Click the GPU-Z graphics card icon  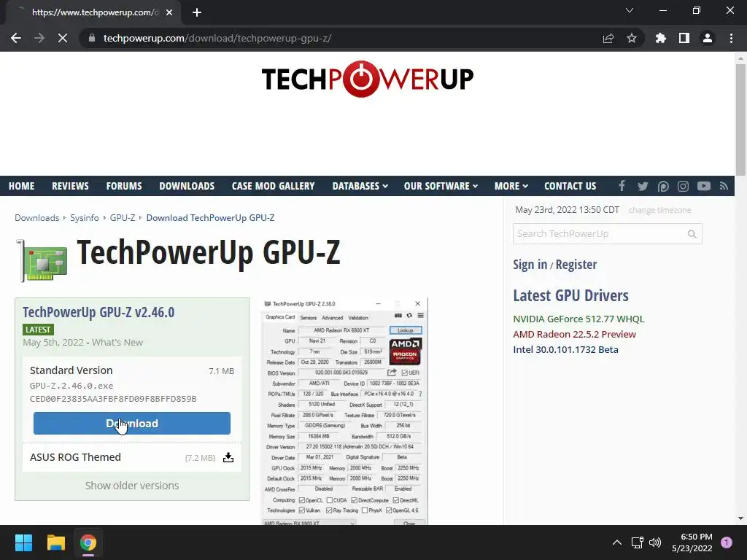click(42, 261)
